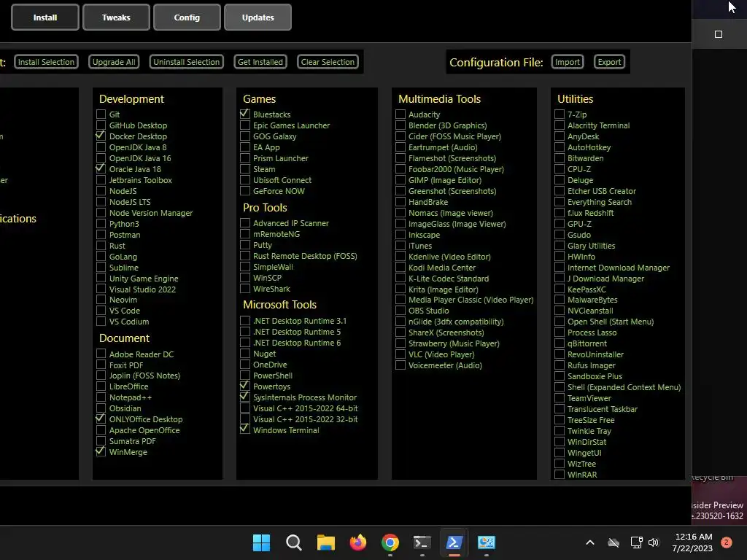This screenshot has width=747, height=560.
Task: Check Epic Games Launcher
Action: point(245,125)
